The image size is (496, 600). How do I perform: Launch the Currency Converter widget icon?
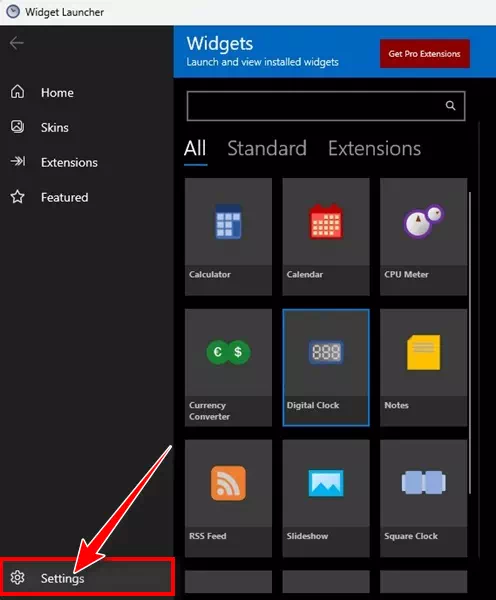tap(228, 352)
